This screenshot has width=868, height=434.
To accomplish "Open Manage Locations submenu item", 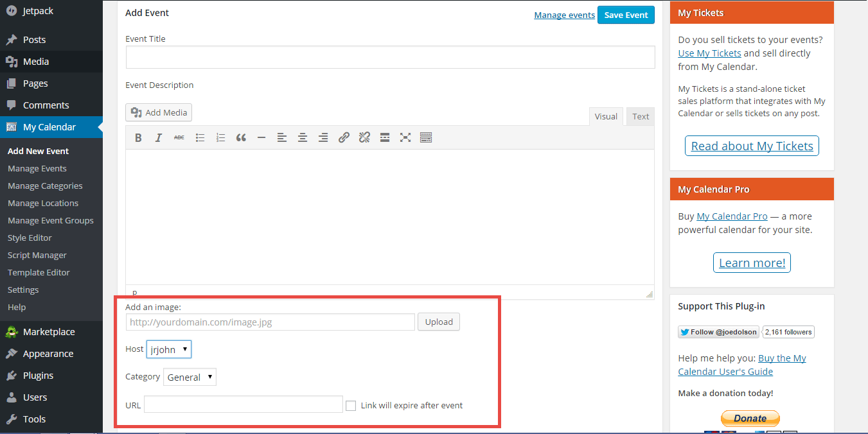I will [43, 203].
